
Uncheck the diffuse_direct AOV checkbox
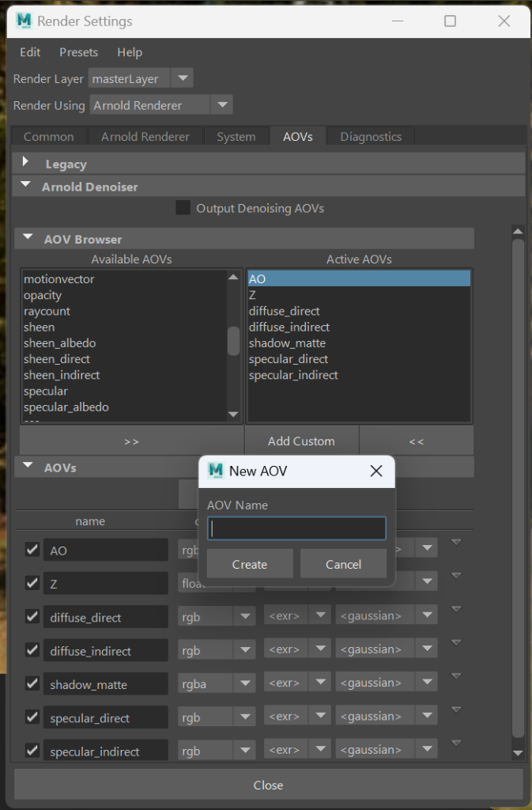click(32, 616)
